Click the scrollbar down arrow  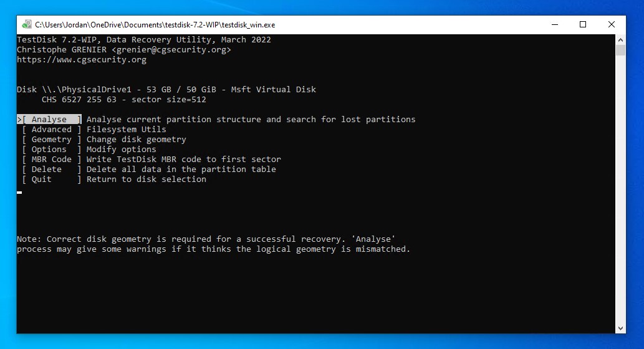coord(620,328)
